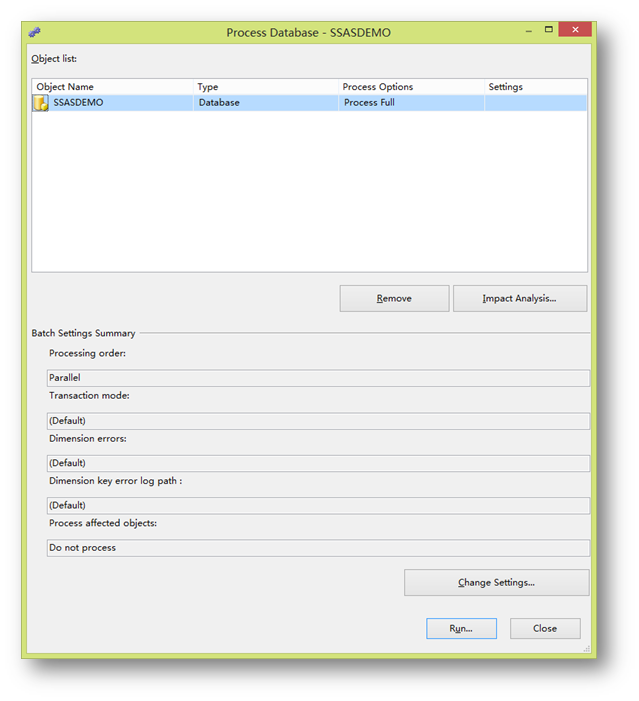Image resolution: width=639 pixels, height=701 pixels.
Task: Click the resize grip in the dialog corner
Action: [586, 649]
